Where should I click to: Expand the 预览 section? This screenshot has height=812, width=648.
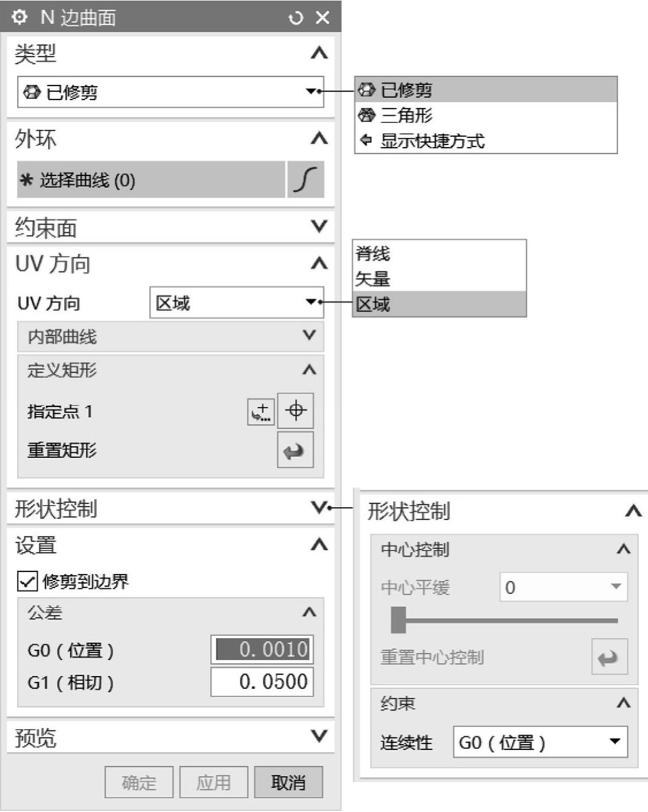pos(171,737)
